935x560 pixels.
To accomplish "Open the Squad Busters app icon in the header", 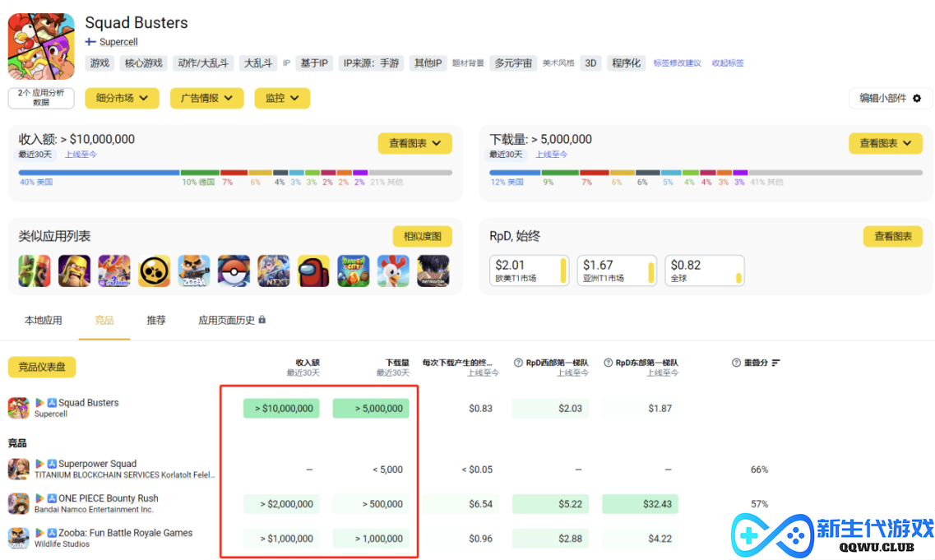I will point(41,47).
